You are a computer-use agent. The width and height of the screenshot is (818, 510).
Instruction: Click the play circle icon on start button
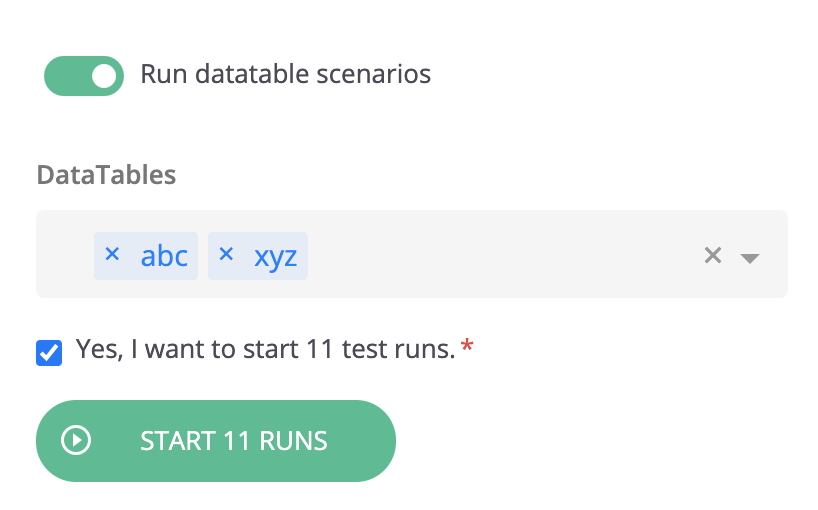[x=76, y=441]
